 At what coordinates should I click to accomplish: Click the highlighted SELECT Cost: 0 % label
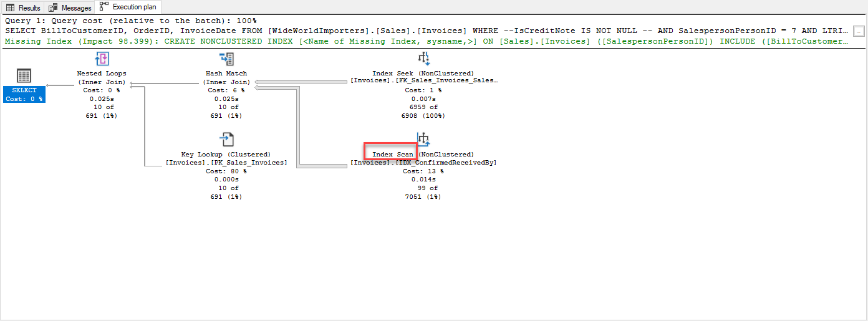[x=24, y=95]
